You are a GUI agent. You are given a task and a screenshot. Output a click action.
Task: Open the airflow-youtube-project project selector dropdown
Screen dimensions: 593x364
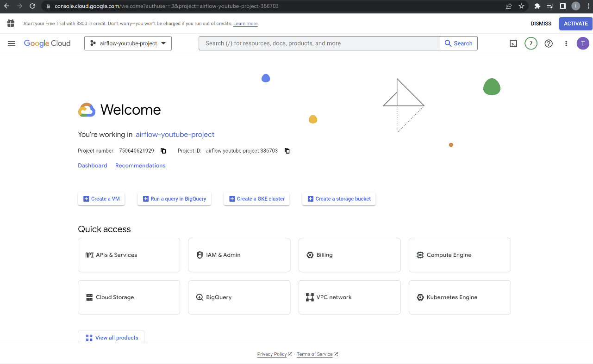pyautogui.click(x=128, y=43)
